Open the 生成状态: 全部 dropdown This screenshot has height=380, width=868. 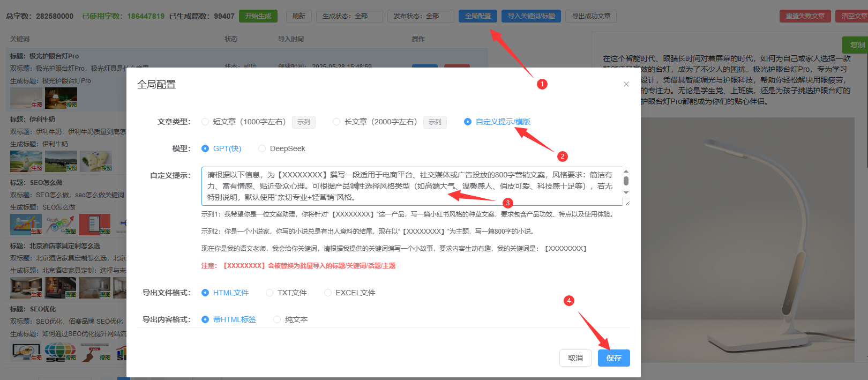click(349, 16)
